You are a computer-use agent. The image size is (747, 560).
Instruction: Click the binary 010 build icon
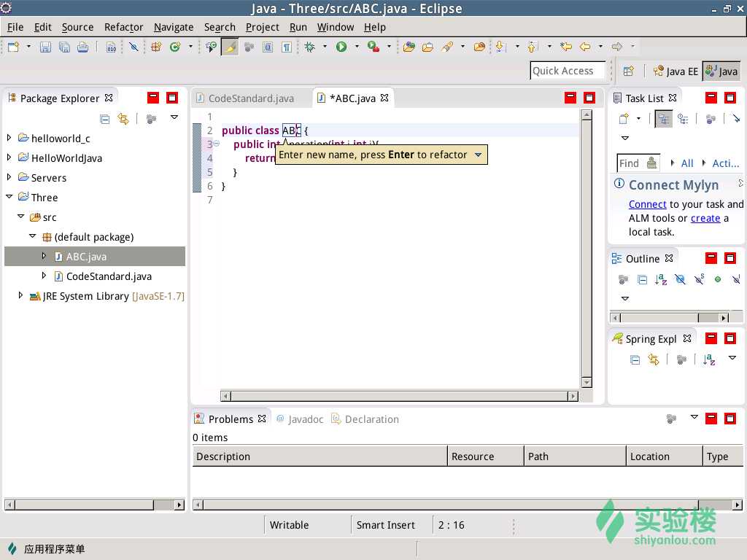111,47
